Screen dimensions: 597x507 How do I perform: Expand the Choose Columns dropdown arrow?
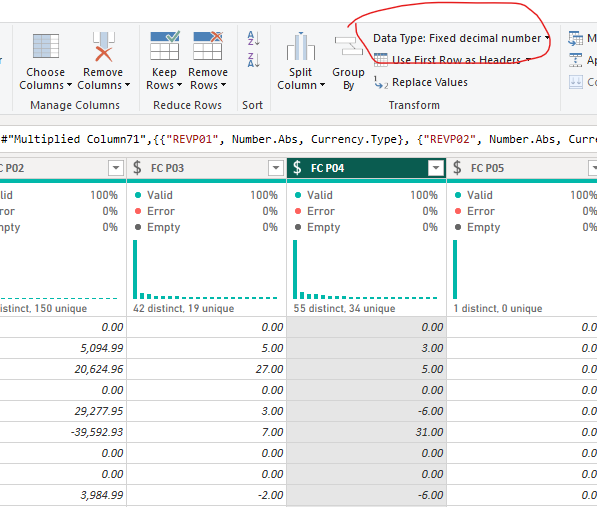pos(69,85)
